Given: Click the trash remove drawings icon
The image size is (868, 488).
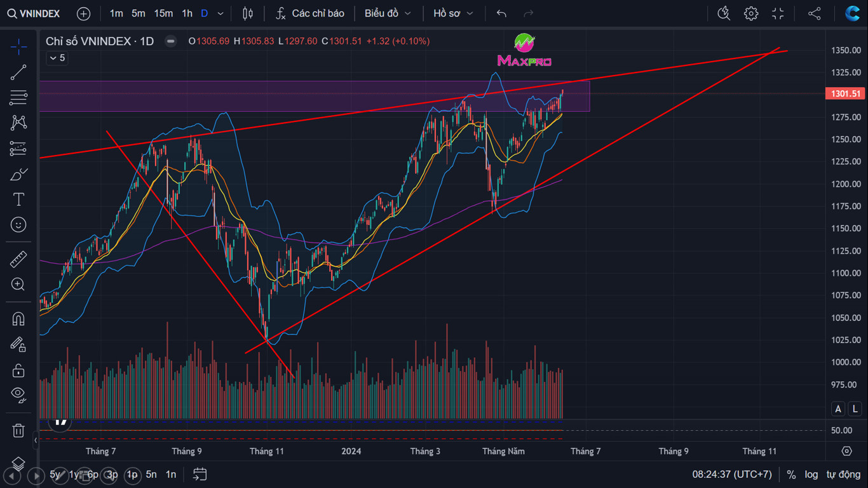Looking at the screenshot, I should (x=18, y=431).
